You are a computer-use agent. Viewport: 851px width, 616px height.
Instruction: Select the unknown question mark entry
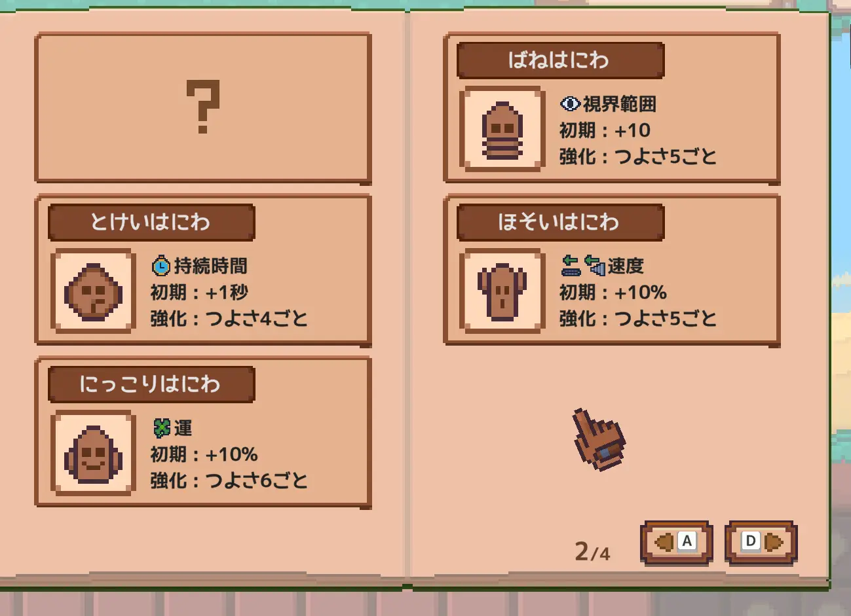(203, 108)
